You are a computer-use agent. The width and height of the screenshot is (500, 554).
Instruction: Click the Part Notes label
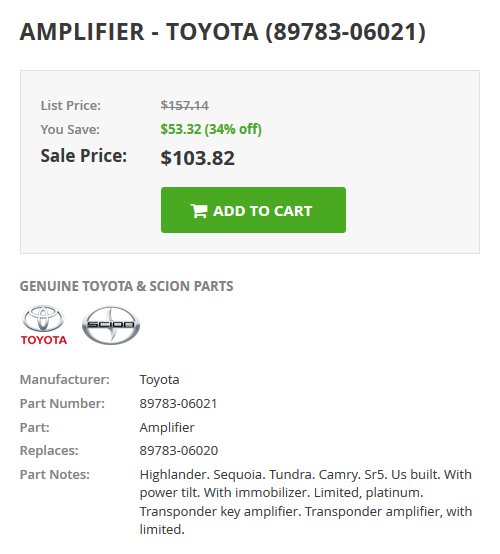tap(55, 475)
